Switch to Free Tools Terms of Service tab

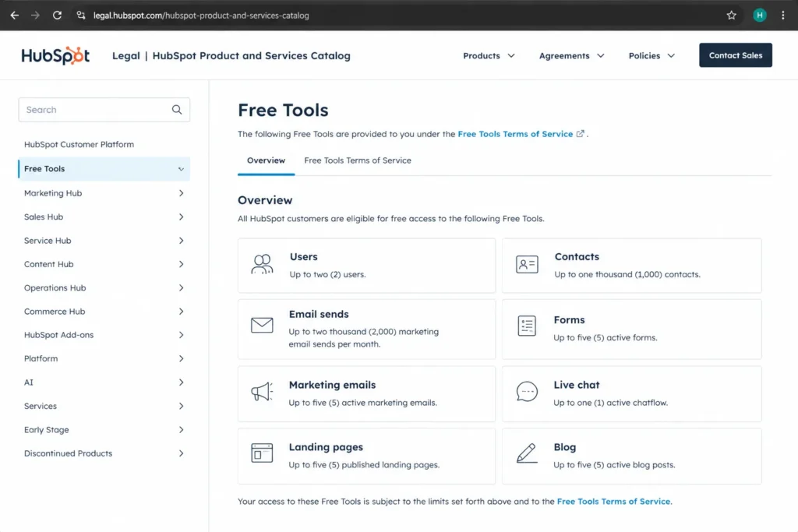[x=358, y=160]
